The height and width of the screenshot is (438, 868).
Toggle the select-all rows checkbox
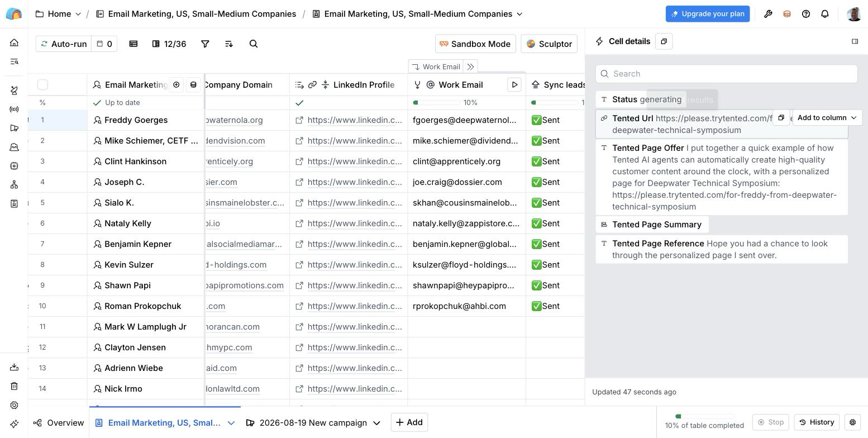point(42,84)
